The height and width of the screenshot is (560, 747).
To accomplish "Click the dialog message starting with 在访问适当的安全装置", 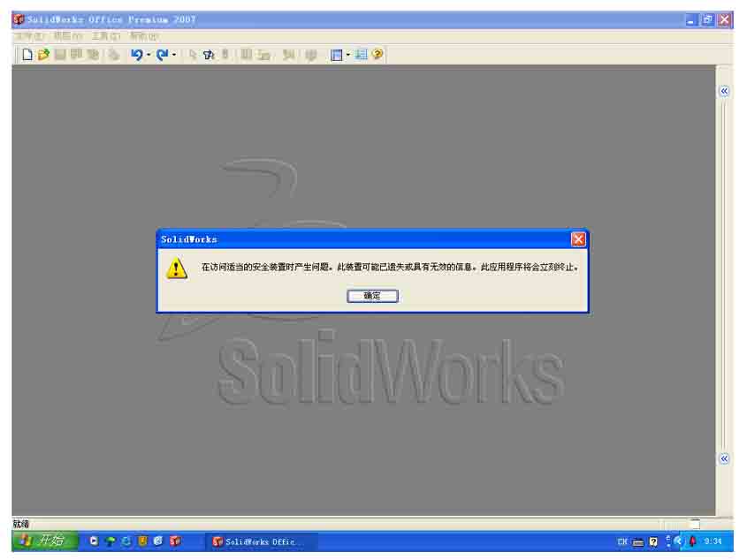I will click(390, 267).
